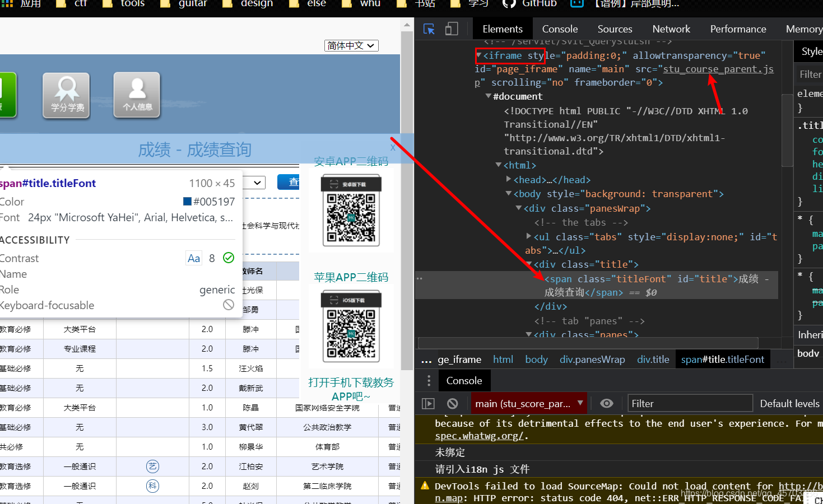Open the spec.whatwg.org link in console
The height and width of the screenshot is (504, 823).
pos(480,436)
